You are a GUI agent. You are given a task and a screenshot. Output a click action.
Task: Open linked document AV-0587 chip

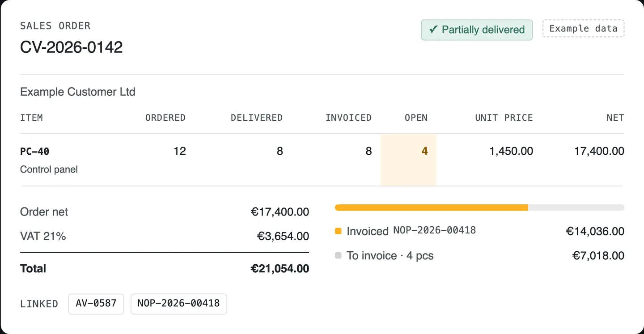coord(96,304)
